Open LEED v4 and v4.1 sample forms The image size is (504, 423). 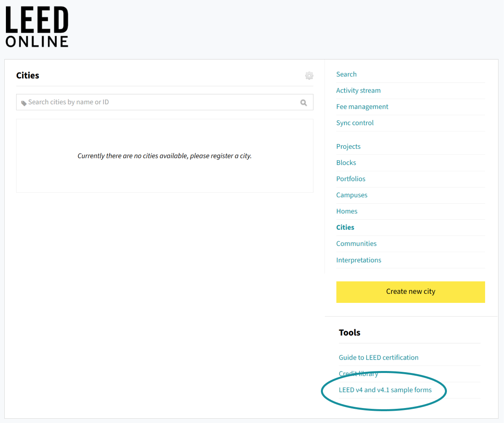coord(385,390)
